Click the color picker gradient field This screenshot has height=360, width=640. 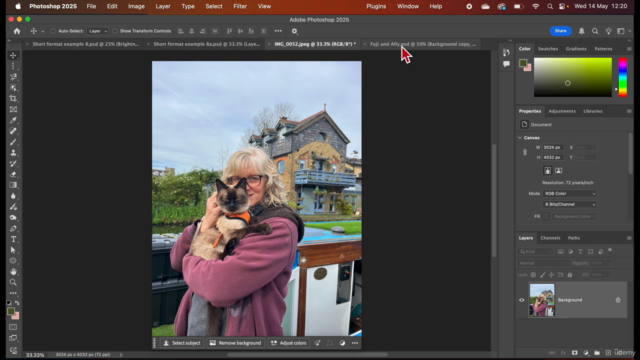pos(573,77)
